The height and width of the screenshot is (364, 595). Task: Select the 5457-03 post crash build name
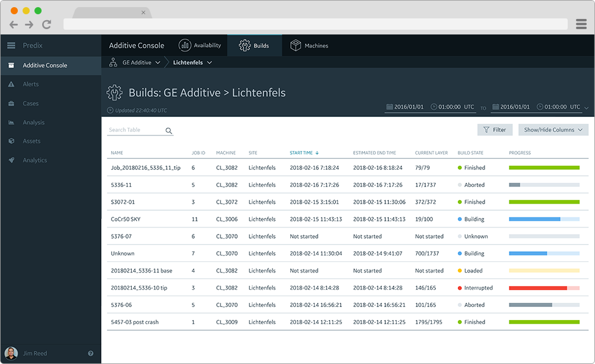[x=135, y=322]
